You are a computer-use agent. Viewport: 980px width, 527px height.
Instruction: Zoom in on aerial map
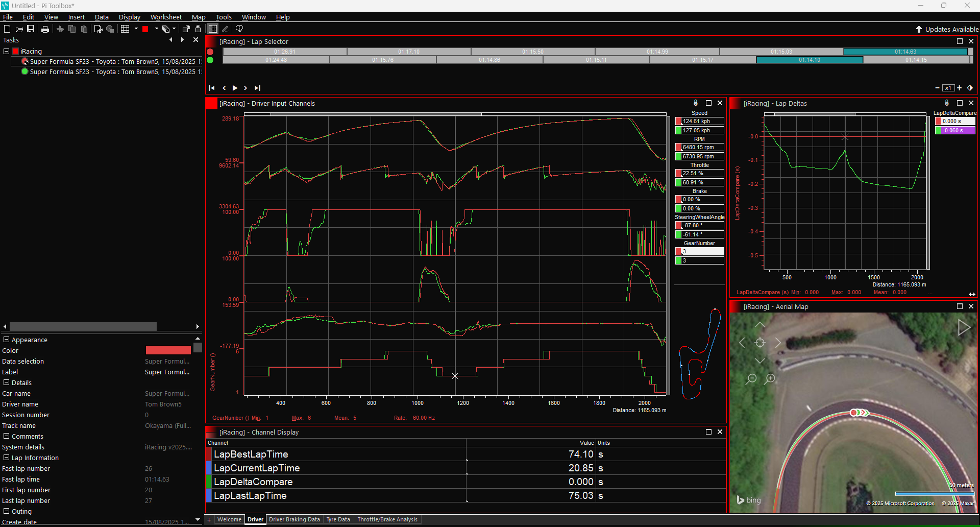[770, 379]
